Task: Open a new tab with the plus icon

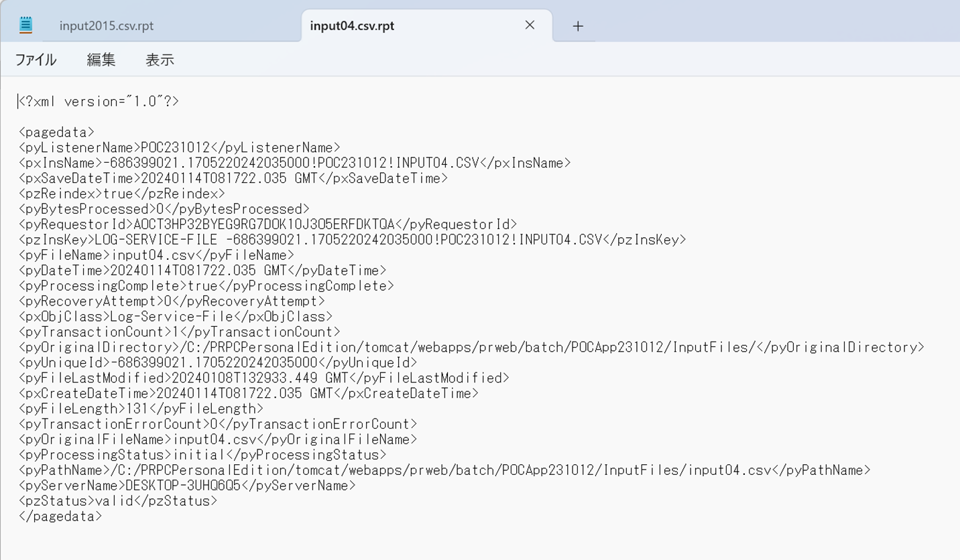Action: [x=577, y=25]
